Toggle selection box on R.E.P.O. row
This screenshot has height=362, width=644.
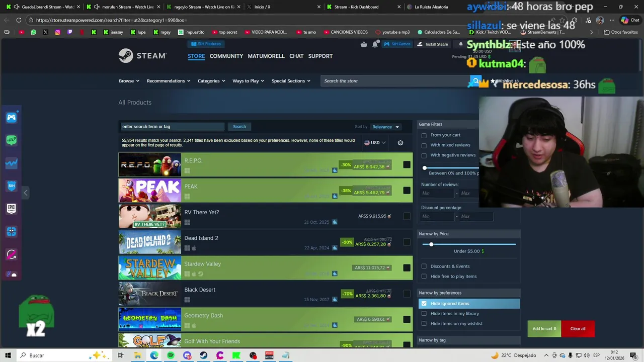pos(407,164)
